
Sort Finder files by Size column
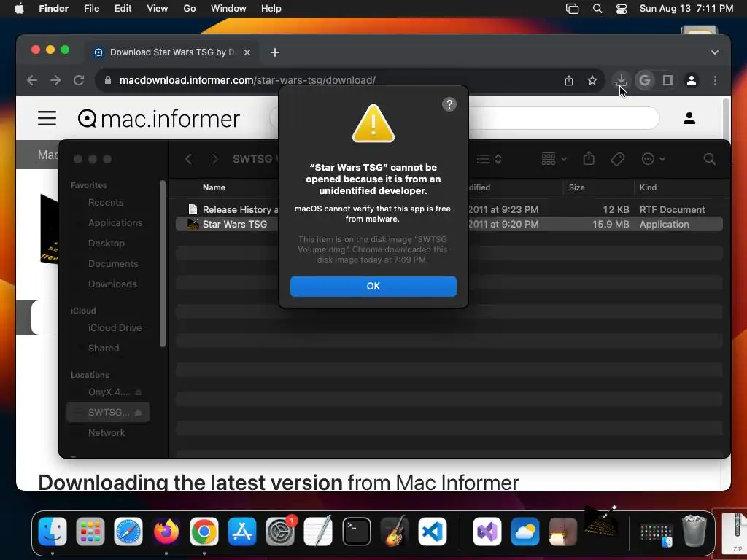(576, 187)
